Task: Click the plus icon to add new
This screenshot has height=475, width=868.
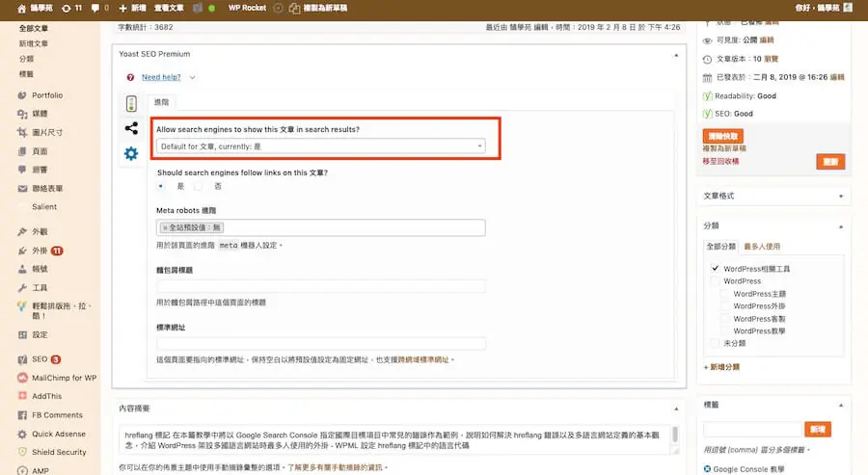Action: (x=122, y=9)
